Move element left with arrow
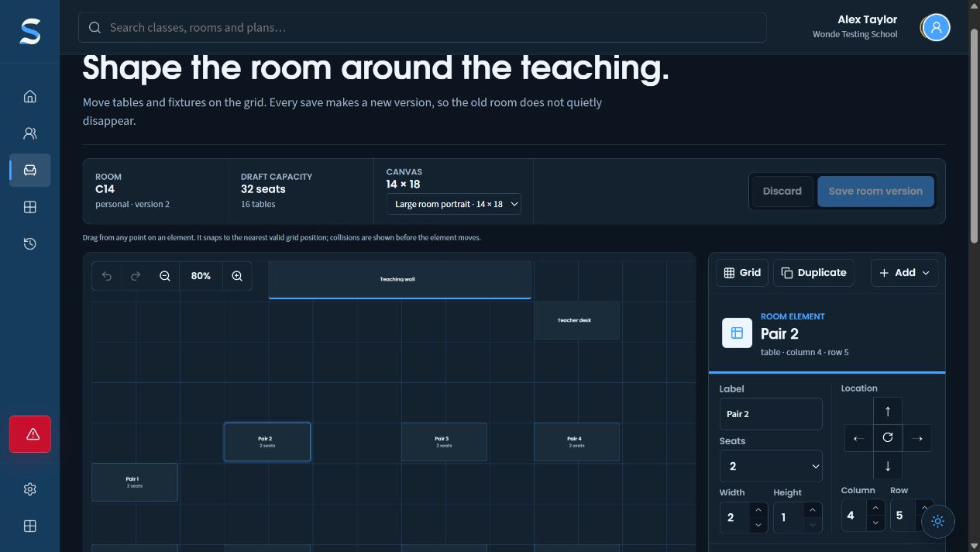The image size is (980, 552). [x=858, y=438]
